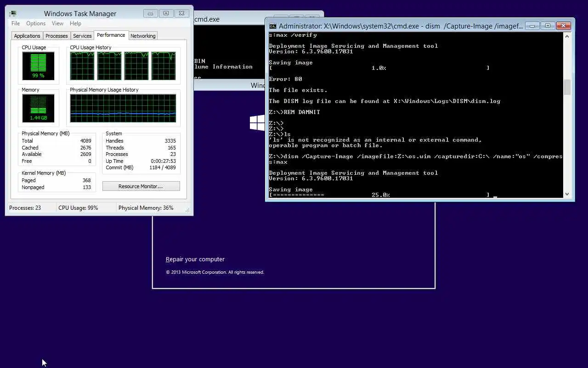Screen dimensions: 588x368
Task: Minimize the Windows Task Manager window
Action: pos(151,13)
